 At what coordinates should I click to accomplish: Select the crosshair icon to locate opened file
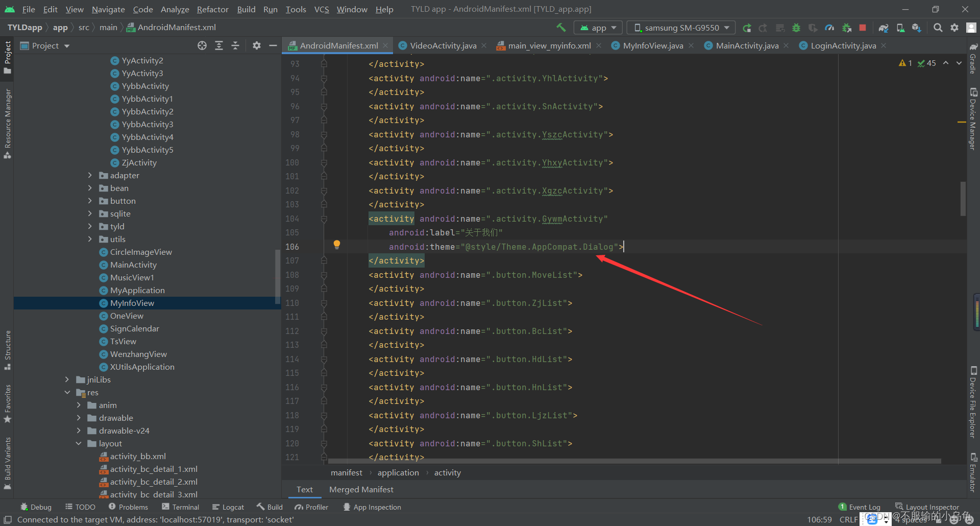point(202,45)
